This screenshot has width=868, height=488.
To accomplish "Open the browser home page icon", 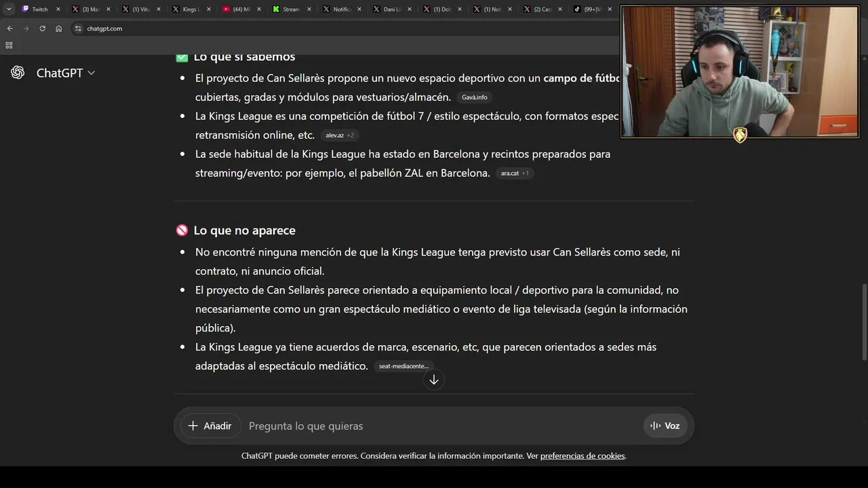I will (58, 28).
